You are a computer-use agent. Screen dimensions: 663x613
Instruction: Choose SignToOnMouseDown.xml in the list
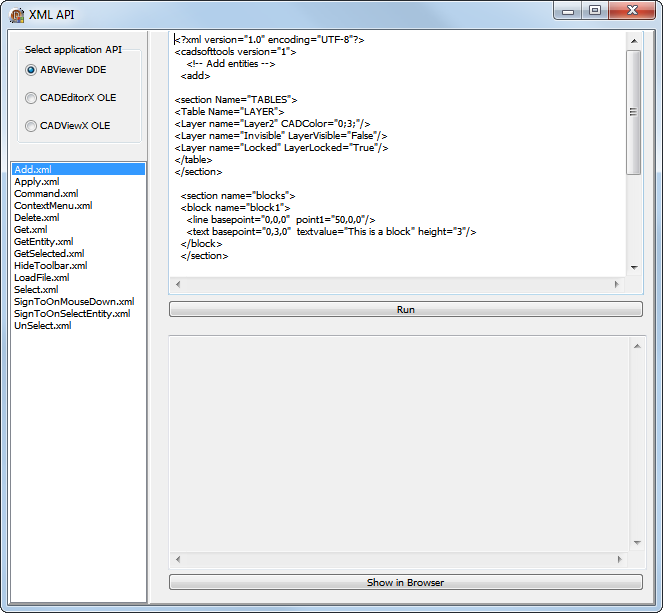[78, 302]
